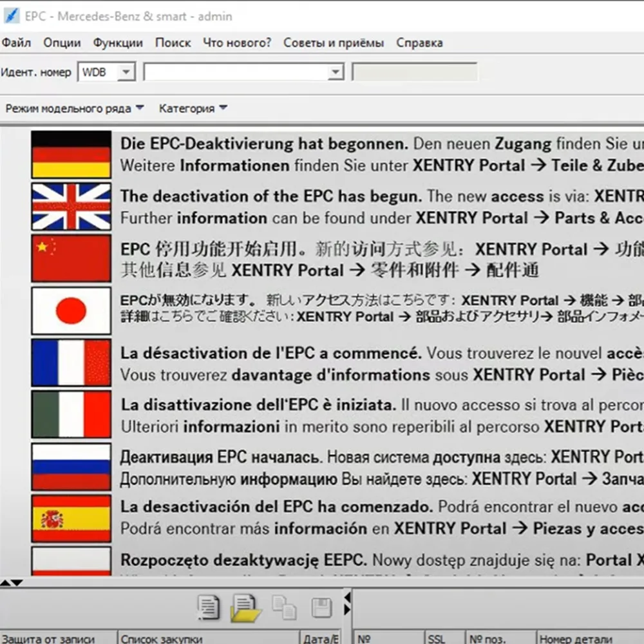Viewport: 644px width, 644px height.
Task: Click the open shopping list folder icon
Action: point(245,609)
